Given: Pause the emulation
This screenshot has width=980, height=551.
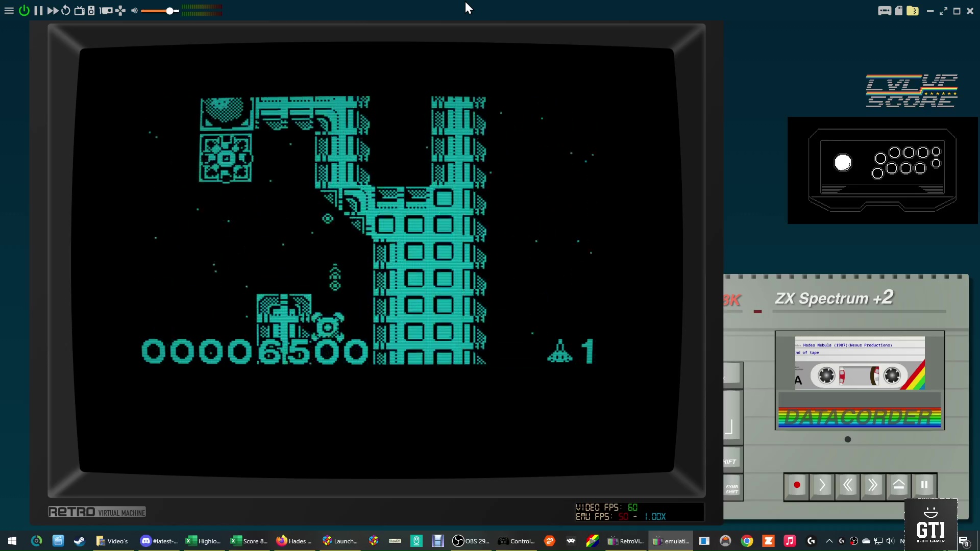Looking at the screenshot, I should [x=38, y=11].
